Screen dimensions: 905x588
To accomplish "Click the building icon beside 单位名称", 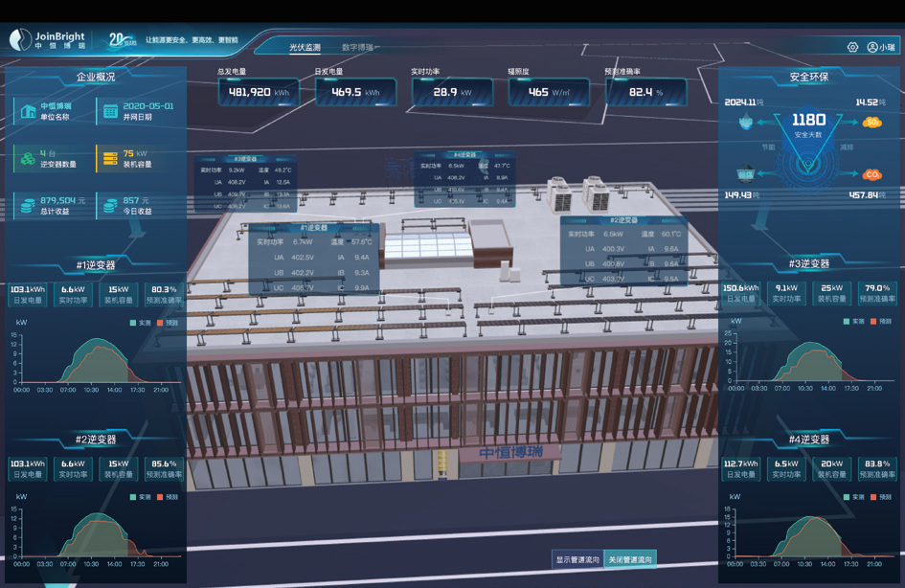I will (28, 111).
